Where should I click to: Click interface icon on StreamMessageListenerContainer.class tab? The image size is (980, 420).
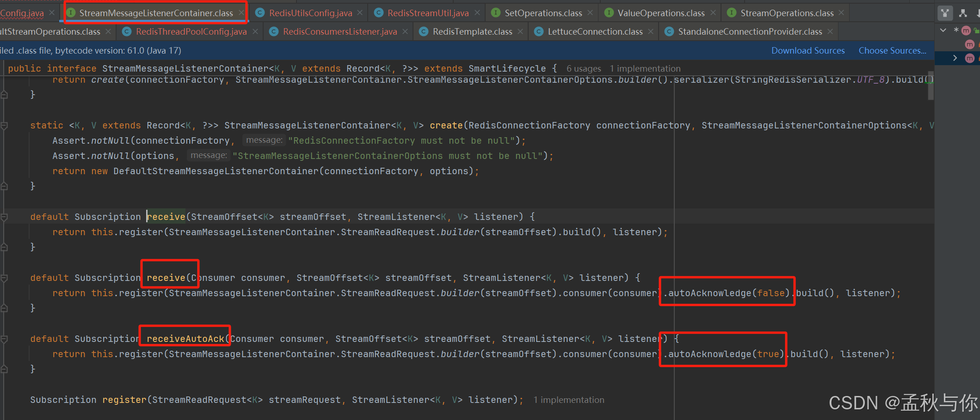coord(71,13)
